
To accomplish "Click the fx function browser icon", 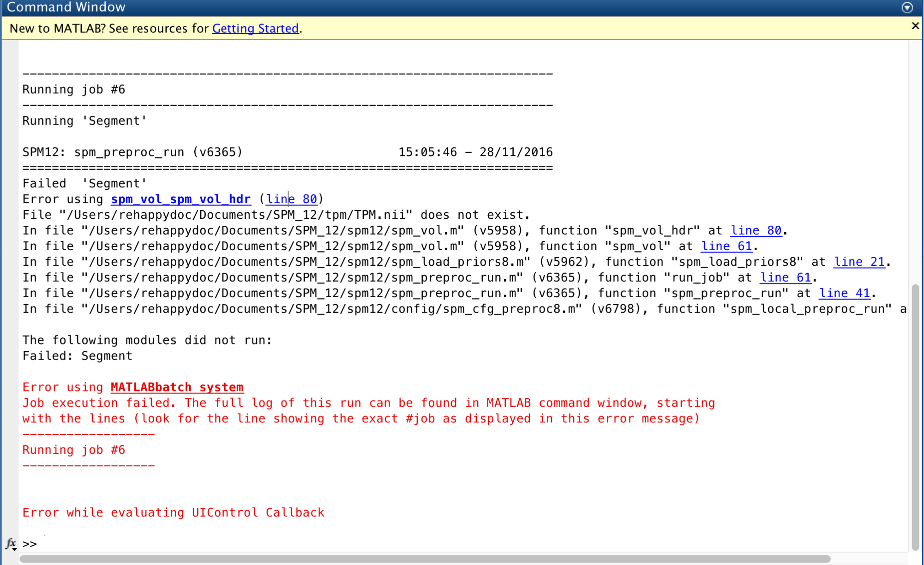I will (11, 543).
